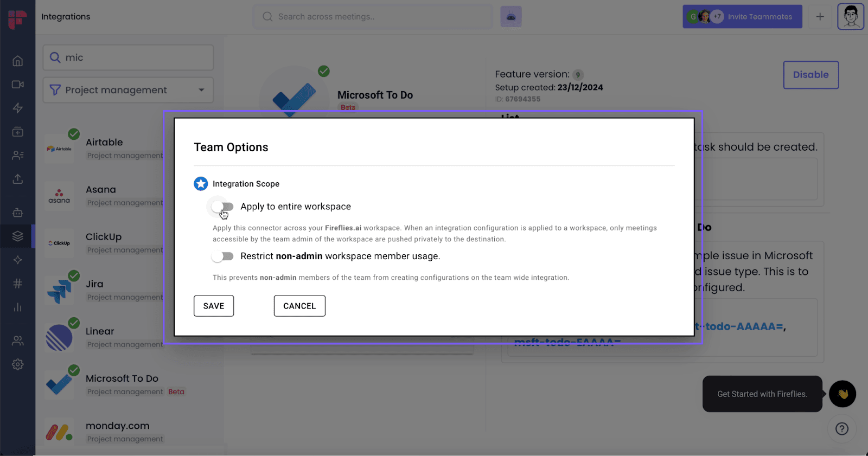Click the upload icon in sidebar

point(18,179)
